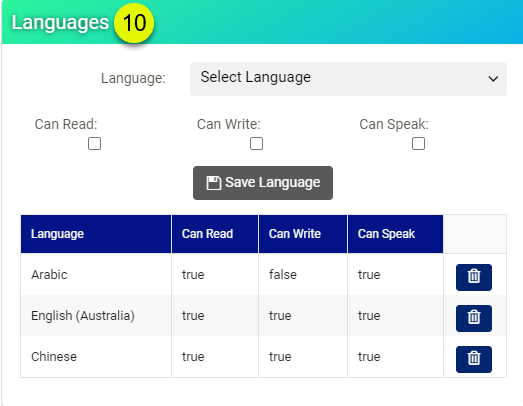This screenshot has height=406, width=523.
Task: Delete the English (Australia) row
Action: [474, 318]
